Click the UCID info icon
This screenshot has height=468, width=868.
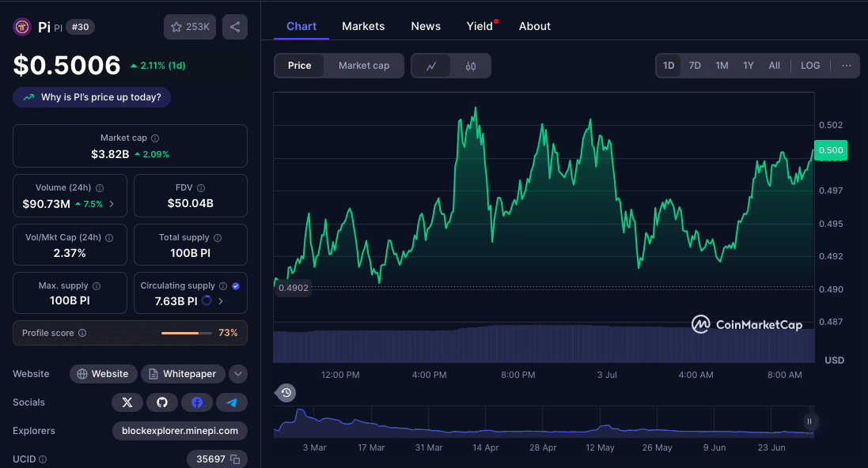[x=43, y=459]
